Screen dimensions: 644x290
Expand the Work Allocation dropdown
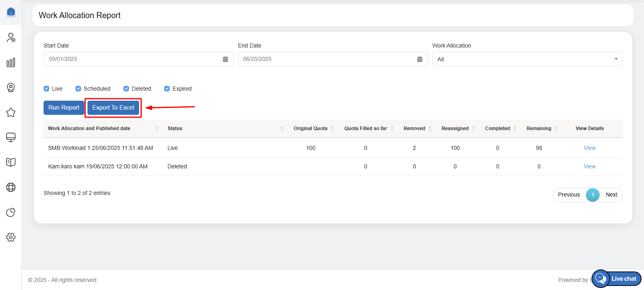click(x=527, y=59)
